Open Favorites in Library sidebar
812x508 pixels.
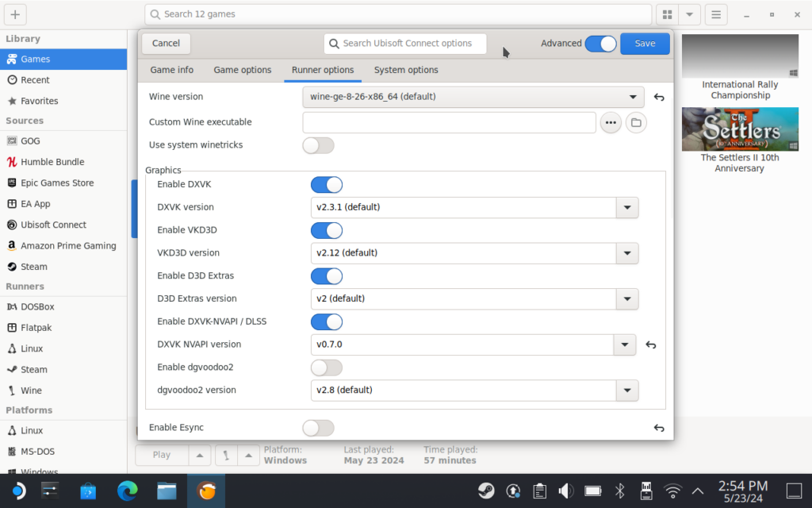coord(63,101)
